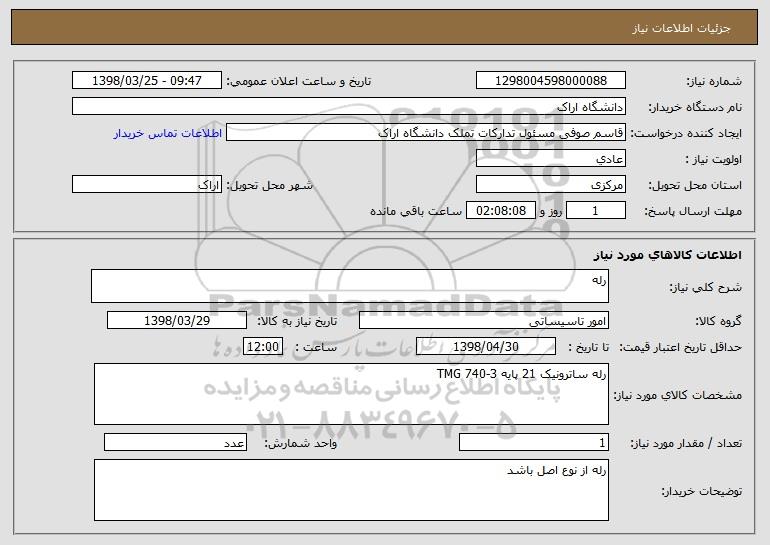Click the delivery city field اراک

[147, 185]
